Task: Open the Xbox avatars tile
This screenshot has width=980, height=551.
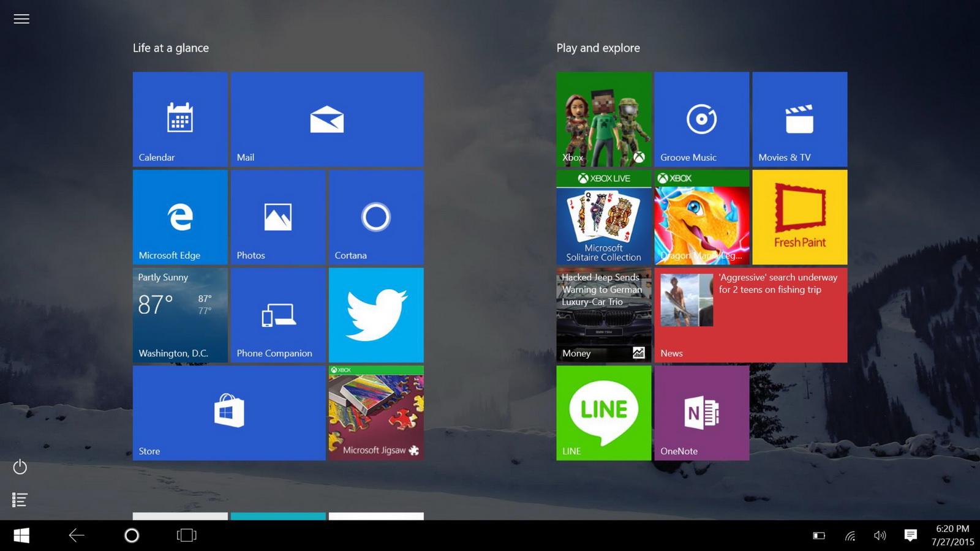Action: [604, 119]
